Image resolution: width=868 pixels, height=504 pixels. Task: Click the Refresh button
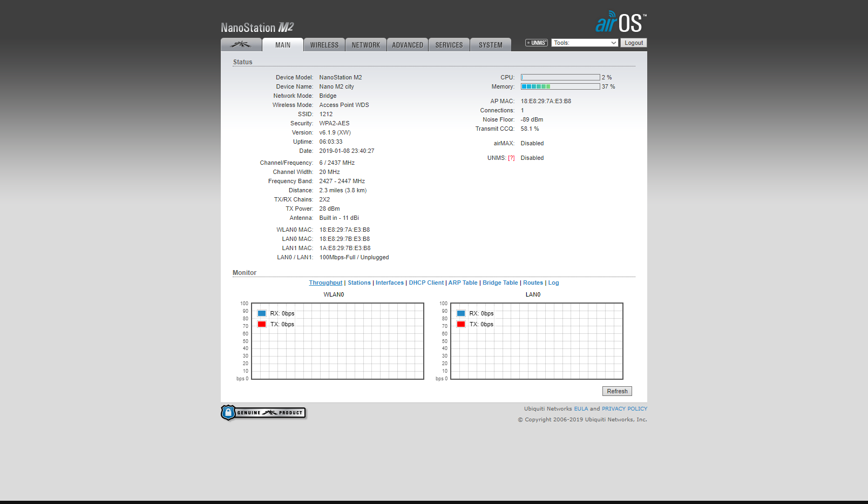click(617, 391)
